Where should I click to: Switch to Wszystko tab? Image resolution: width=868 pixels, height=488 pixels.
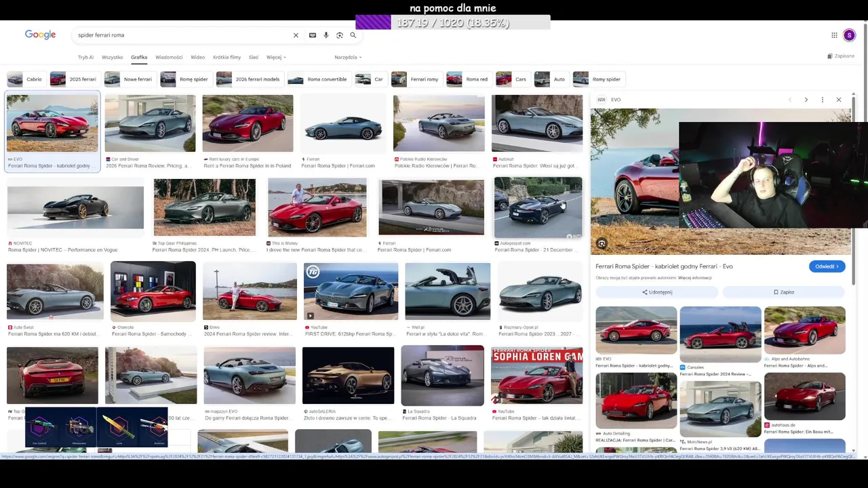112,58
